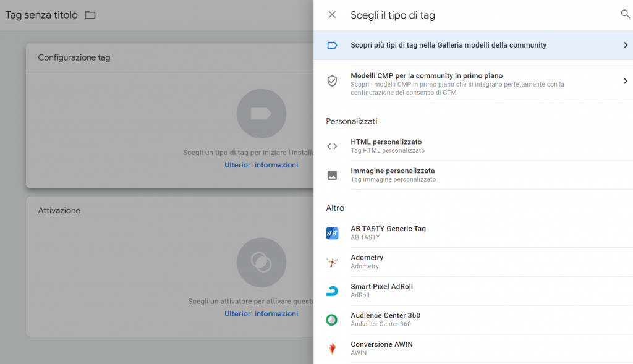Click the AdRoll logo icon
The width and height of the screenshot is (633, 364).
332,291
